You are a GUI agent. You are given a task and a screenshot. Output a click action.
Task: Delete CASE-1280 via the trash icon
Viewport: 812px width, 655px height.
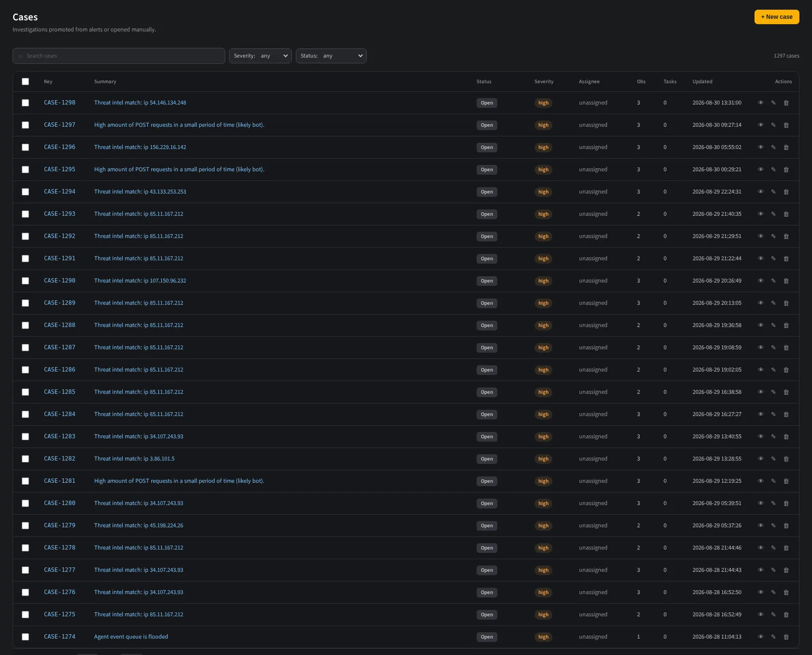(x=786, y=503)
